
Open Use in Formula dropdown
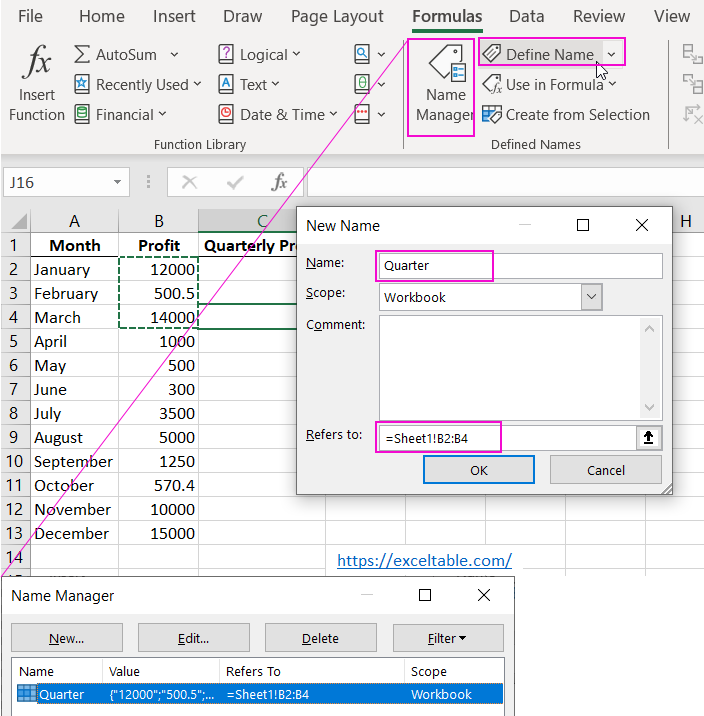coord(550,85)
